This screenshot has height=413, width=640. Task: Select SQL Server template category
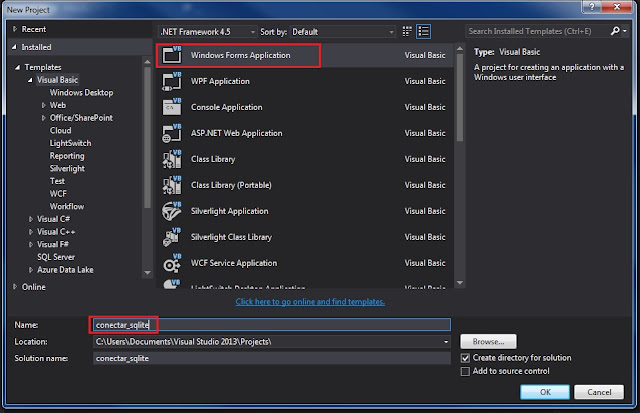tap(56, 257)
